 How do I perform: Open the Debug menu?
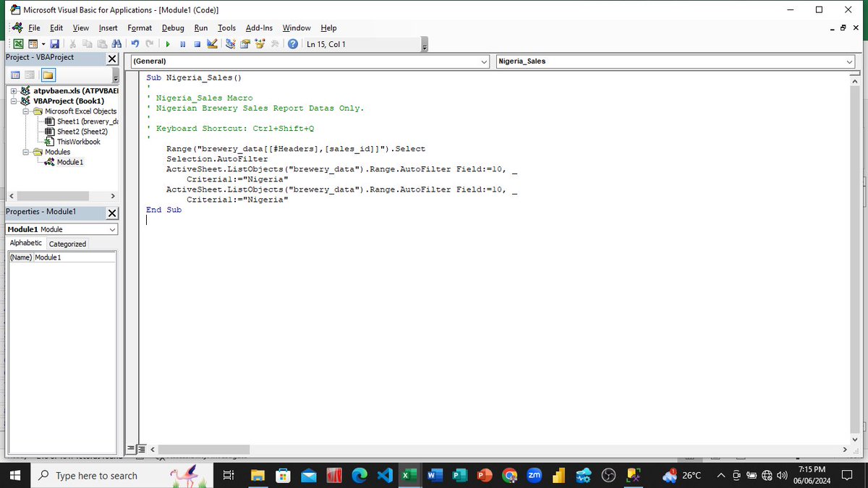tap(173, 27)
